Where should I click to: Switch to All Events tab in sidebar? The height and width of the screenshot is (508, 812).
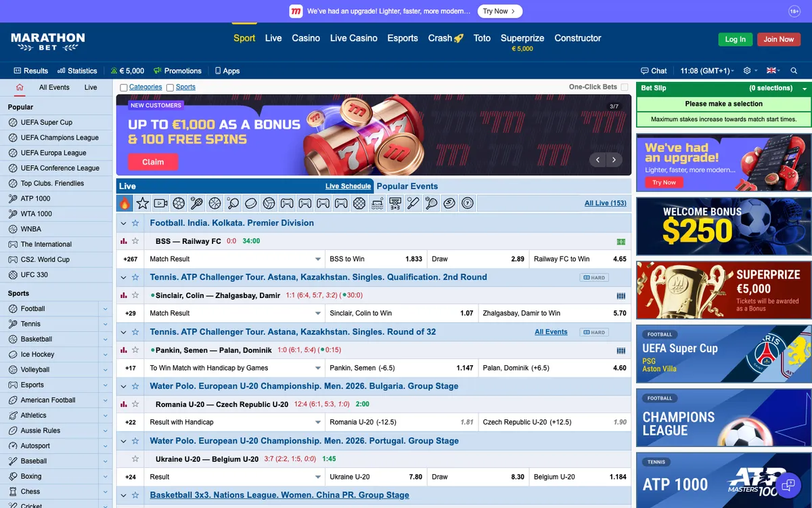[54, 87]
